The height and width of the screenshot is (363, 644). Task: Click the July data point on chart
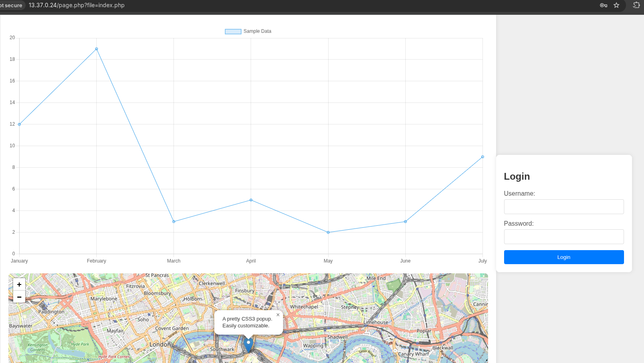click(x=483, y=157)
